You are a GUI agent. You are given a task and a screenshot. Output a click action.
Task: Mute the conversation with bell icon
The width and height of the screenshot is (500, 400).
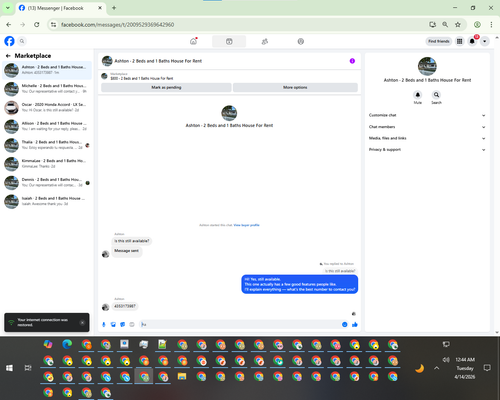[x=418, y=95]
